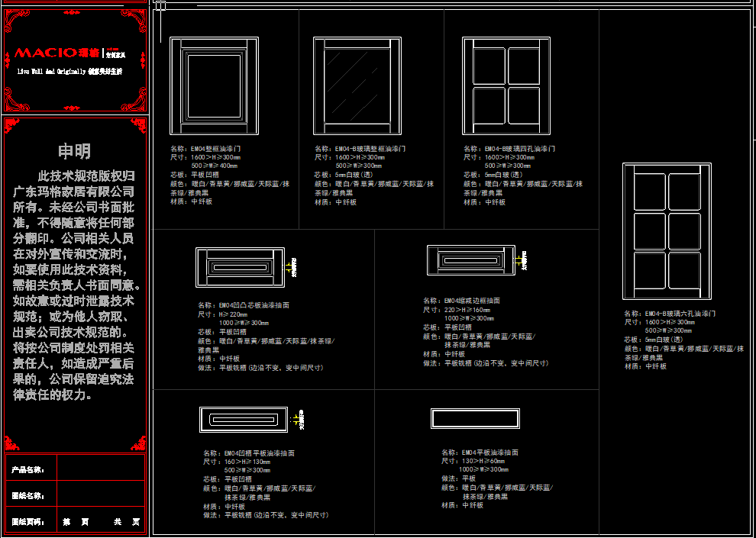Image resolution: width=756 pixels, height=538 pixels.
Task: Click the 申明 declaration heading
Action: click(x=74, y=151)
